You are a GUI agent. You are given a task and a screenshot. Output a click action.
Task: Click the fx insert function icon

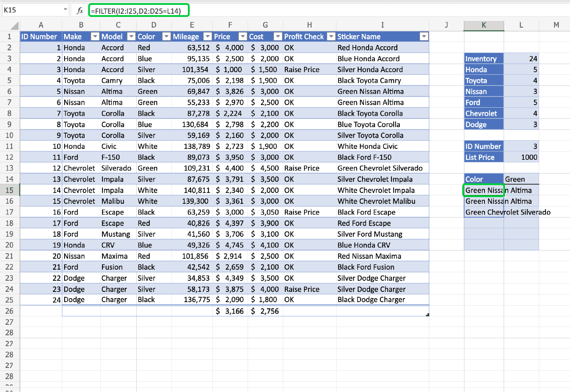(80, 10)
